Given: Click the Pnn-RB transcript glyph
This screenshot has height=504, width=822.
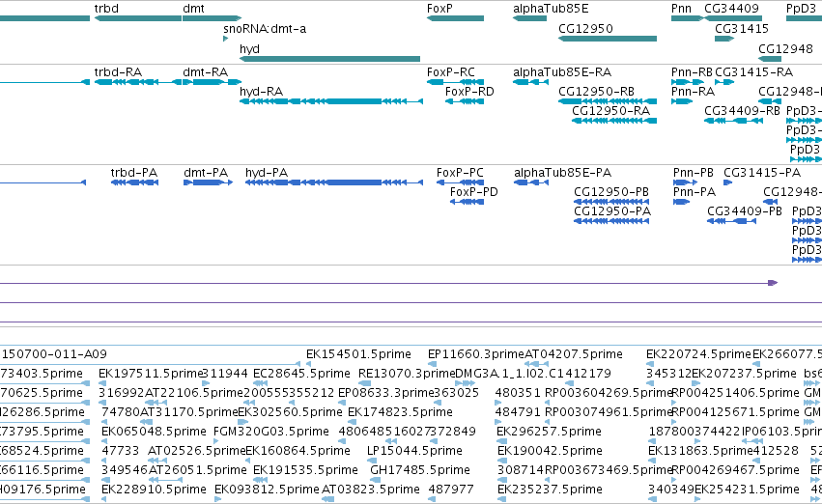Looking at the screenshot, I should (x=688, y=82).
